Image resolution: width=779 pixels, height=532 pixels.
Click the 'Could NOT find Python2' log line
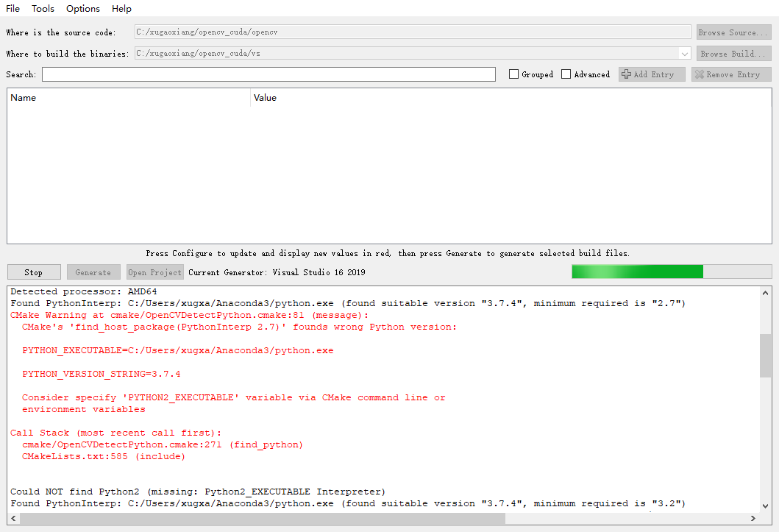tap(198, 492)
